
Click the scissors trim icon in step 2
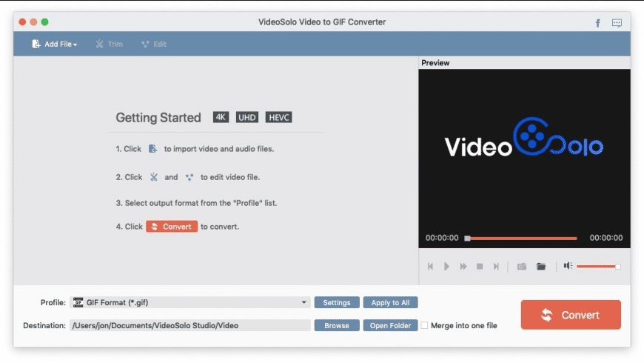(x=154, y=177)
